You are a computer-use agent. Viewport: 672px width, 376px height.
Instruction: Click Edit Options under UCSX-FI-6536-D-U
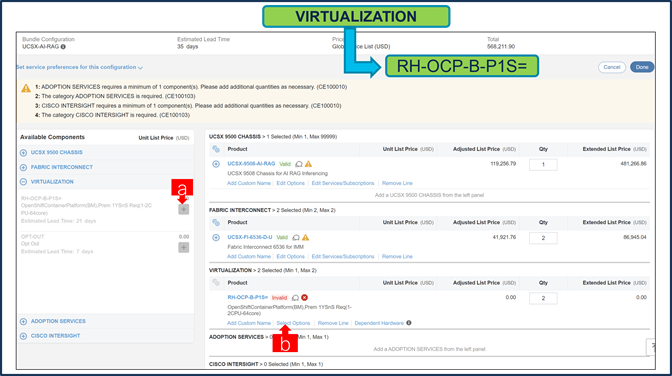click(x=291, y=256)
